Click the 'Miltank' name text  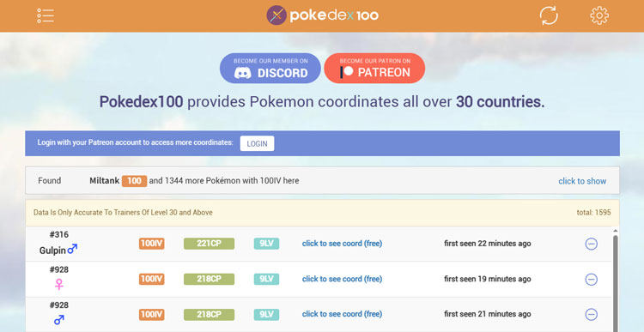[x=104, y=180]
